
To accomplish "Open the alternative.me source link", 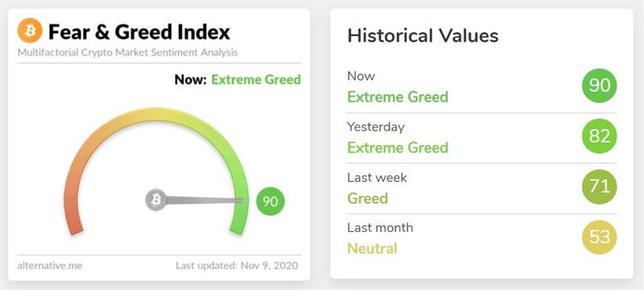I will tap(50, 266).
